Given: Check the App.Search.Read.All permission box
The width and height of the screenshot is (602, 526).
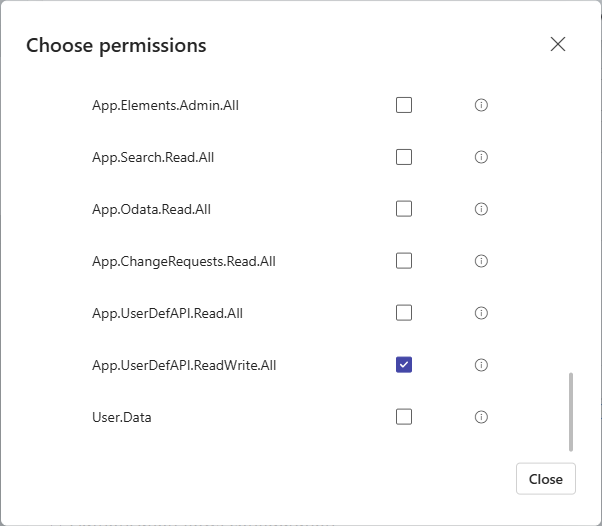Looking at the screenshot, I should (404, 157).
